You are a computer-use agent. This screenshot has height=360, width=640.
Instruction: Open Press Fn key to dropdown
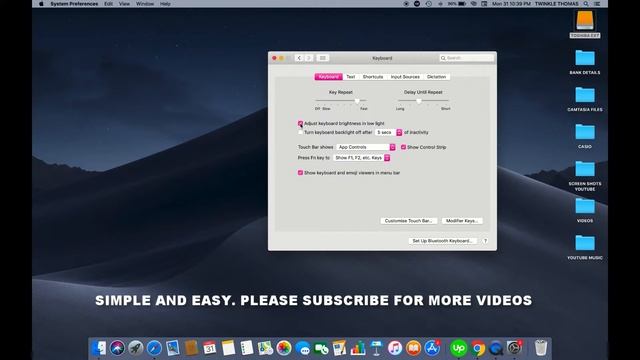pyautogui.click(x=361, y=158)
